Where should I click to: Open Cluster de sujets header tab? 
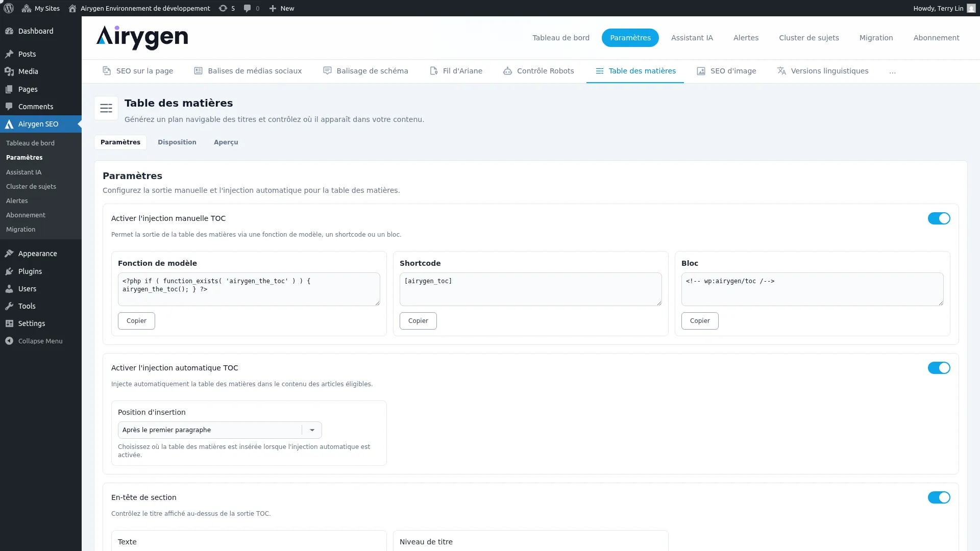(808, 38)
